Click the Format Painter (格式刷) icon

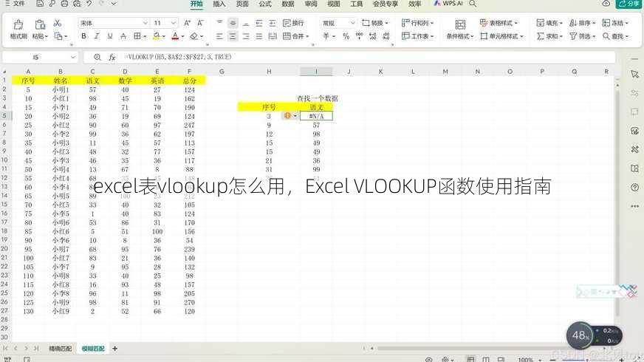(18, 24)
